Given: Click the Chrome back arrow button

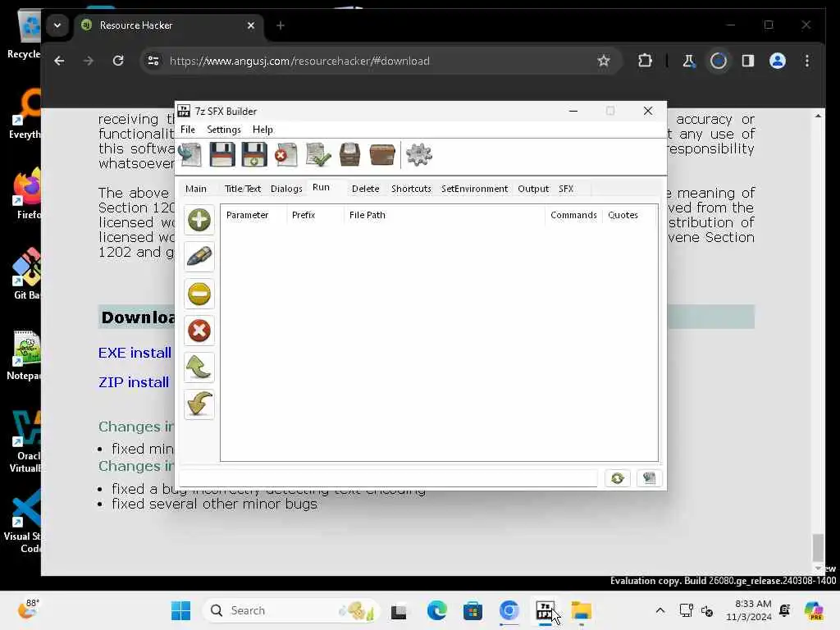Looking at the screenshot, I should [59, 61].
